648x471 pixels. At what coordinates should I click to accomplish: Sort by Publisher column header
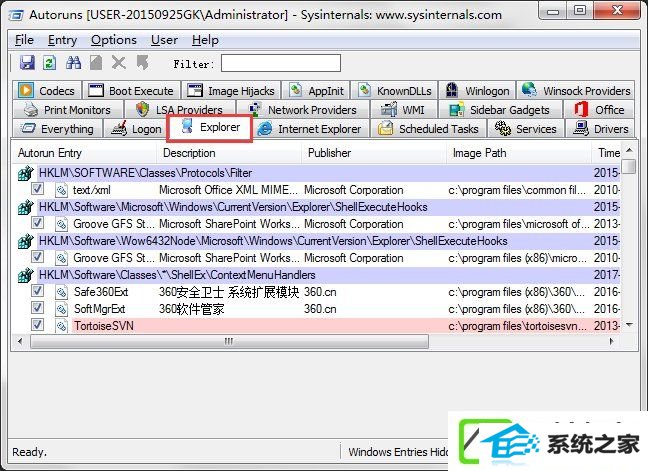374,153
